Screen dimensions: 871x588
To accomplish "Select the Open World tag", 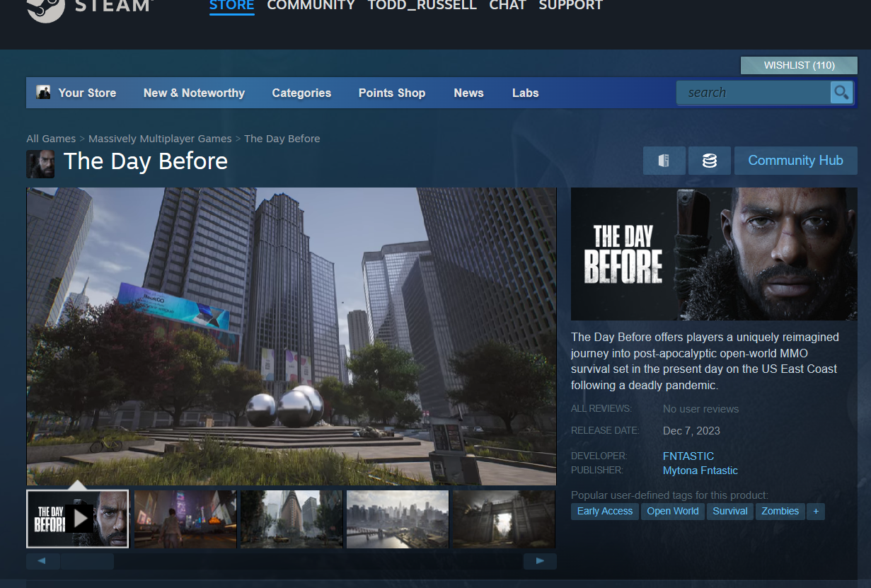I will [x=673, y=511].
